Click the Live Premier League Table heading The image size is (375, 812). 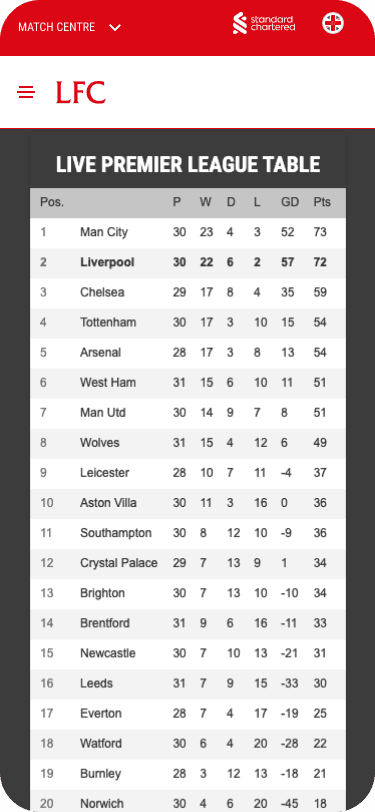click(188, 165)
